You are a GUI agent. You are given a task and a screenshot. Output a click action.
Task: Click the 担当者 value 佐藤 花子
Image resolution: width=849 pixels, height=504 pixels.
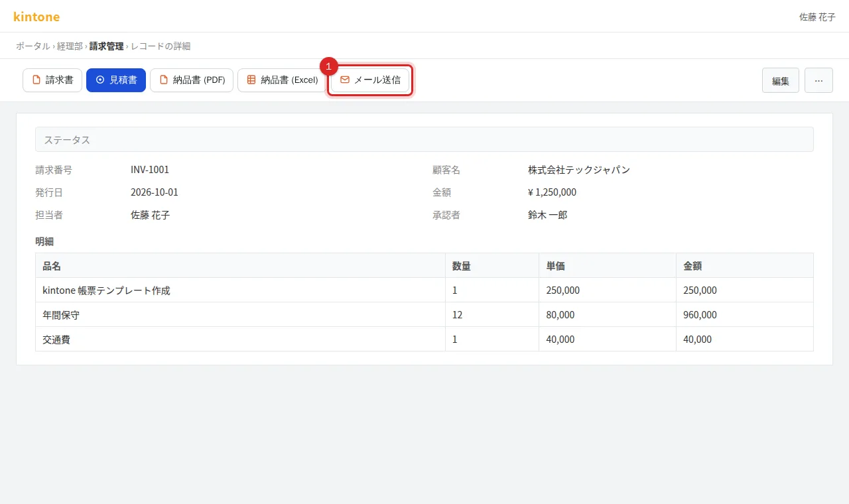pyautogui.click(x=150, y=215)
